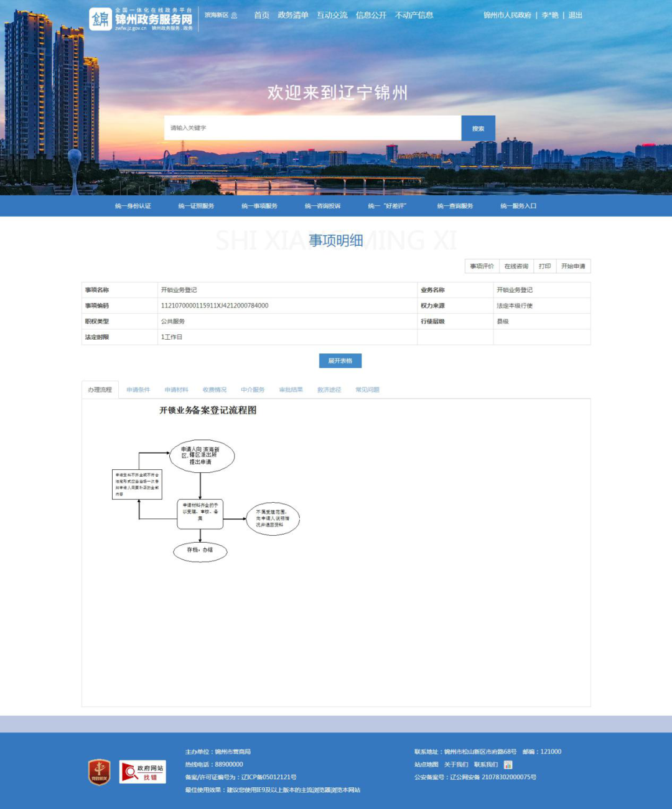Image resolution: width=672 pixels, height=809 pixels.
Task: Open the 申请材料 tab
Action: [176, 390]
